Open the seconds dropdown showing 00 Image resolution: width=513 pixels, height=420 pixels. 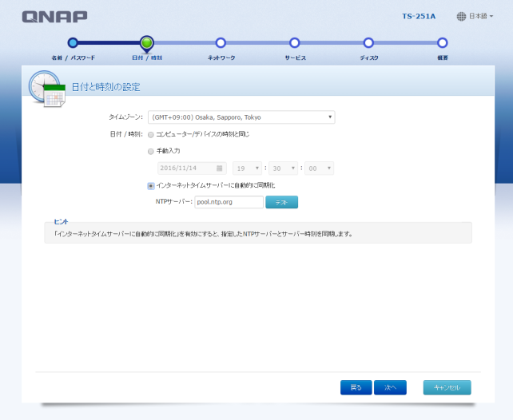click(320, 168)
